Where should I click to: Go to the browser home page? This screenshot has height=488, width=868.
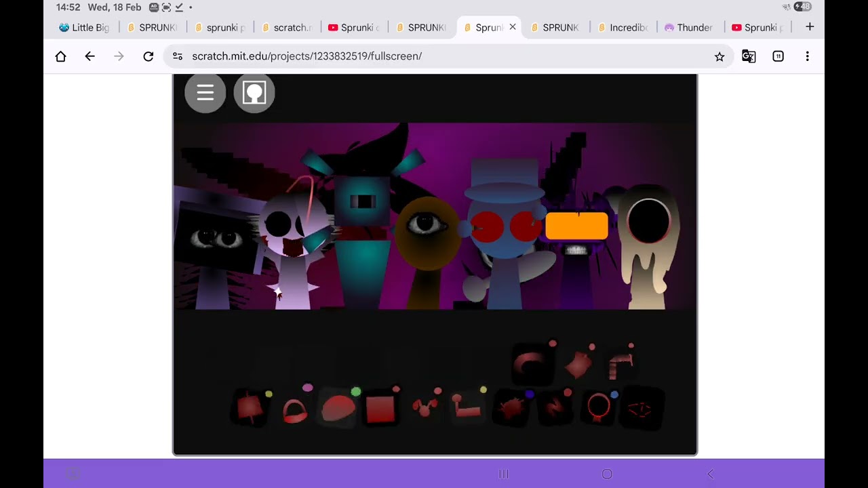point(60,56)
